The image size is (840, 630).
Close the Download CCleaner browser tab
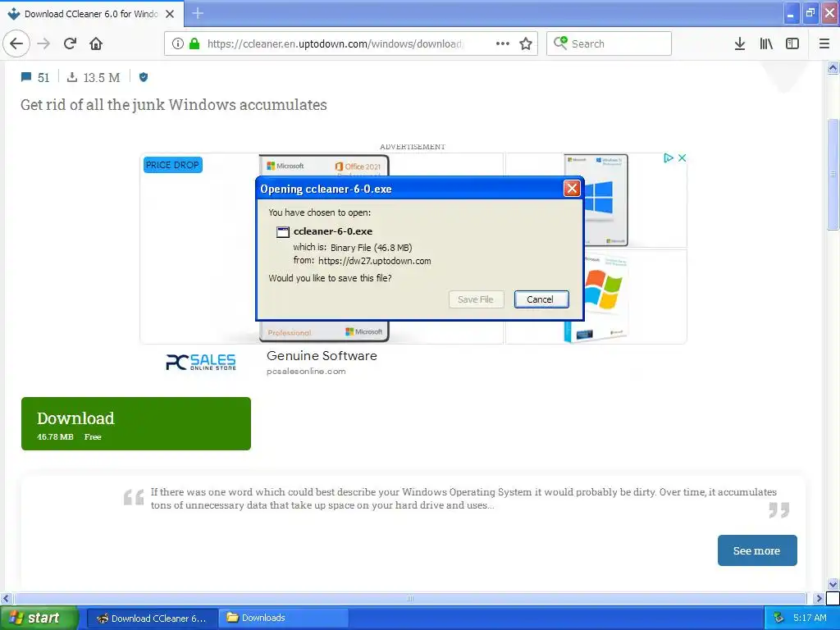click(170, 14)
